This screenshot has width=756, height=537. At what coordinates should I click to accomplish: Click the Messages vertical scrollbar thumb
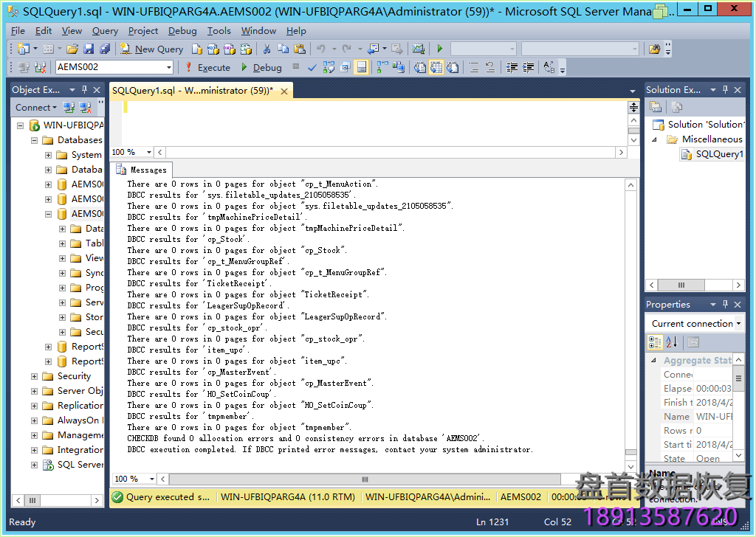(x=631, y=452)
